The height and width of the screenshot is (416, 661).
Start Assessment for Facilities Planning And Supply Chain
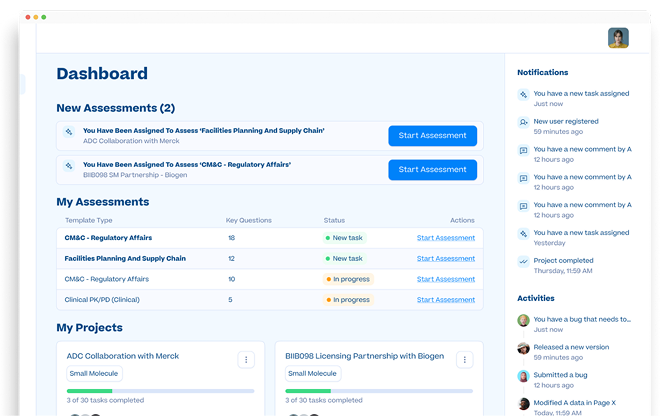[x=433, y=136]
